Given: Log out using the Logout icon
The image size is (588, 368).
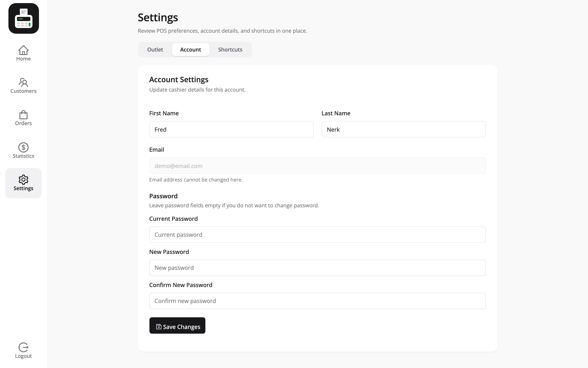Looking at the screenshot, I should (x=23, y=350).
